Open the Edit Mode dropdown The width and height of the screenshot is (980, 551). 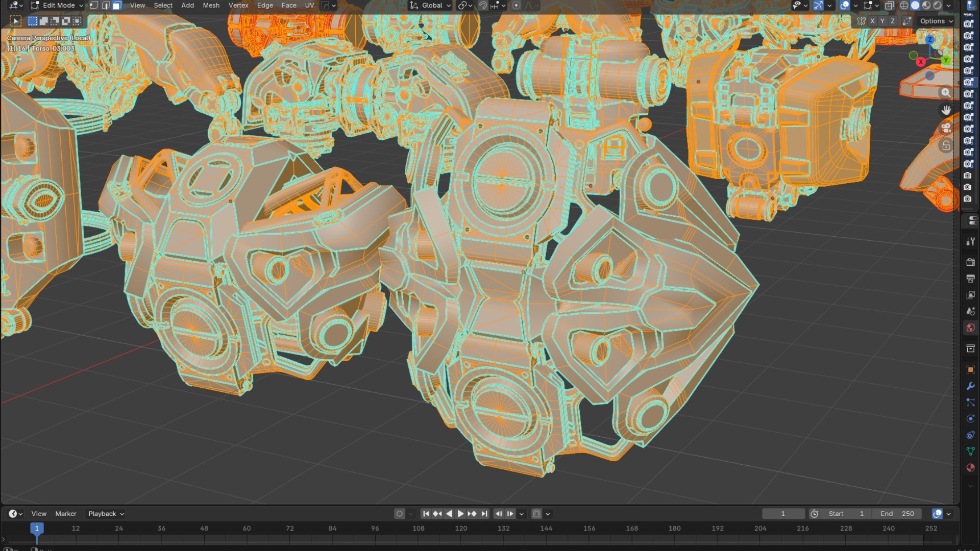point(57,6)
